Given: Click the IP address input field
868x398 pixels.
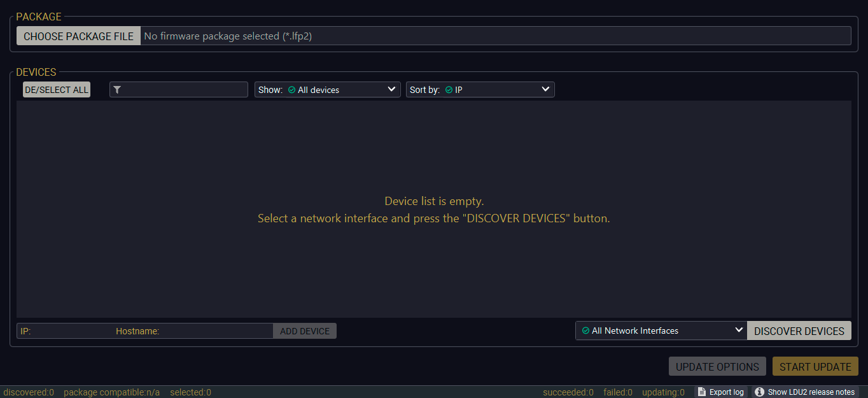Looking at the screenshot, I should coord(66,331).
